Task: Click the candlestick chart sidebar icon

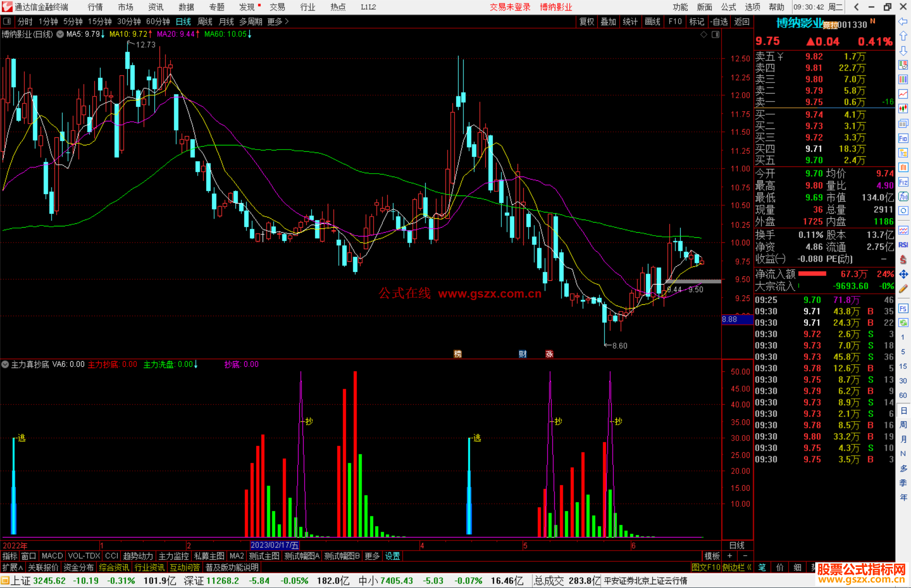Action: pos(903,109)
